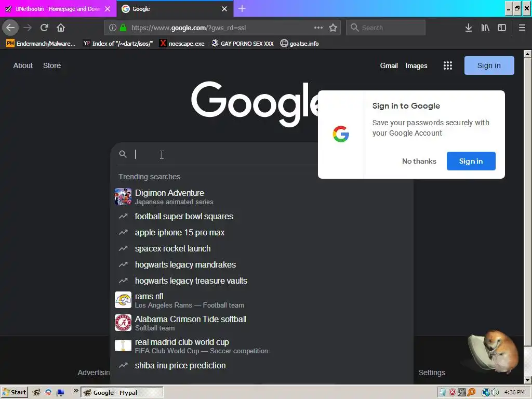Reload the current Google page
The width and height of the screenshot is (532, 399).
[x=44, y=28]
